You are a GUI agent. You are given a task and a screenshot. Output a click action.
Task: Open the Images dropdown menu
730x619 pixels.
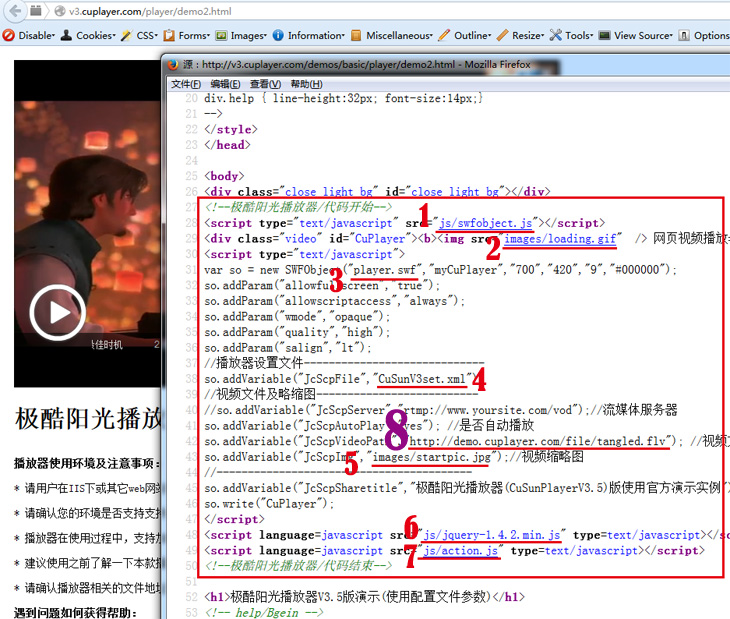pos(249,35)
